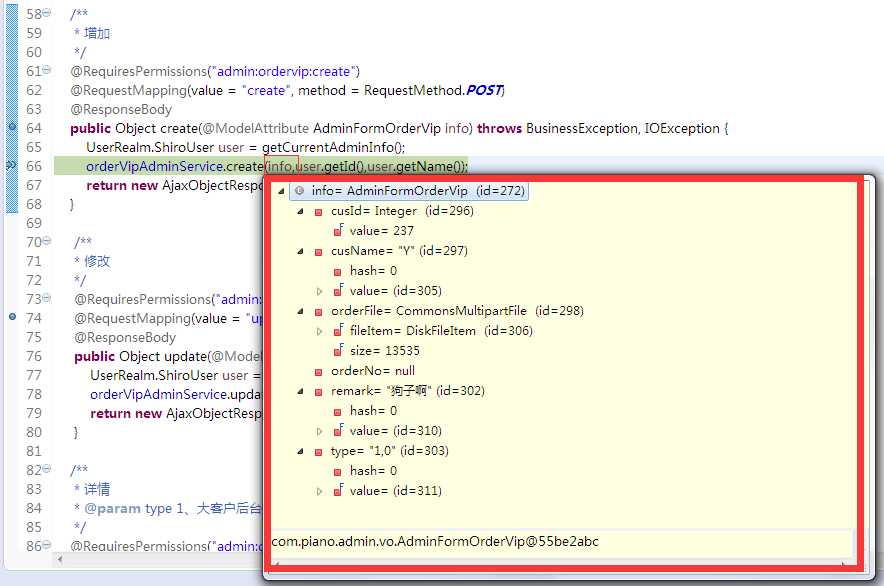
Task: Select the orderNo= null row
Action: (373, 371)
